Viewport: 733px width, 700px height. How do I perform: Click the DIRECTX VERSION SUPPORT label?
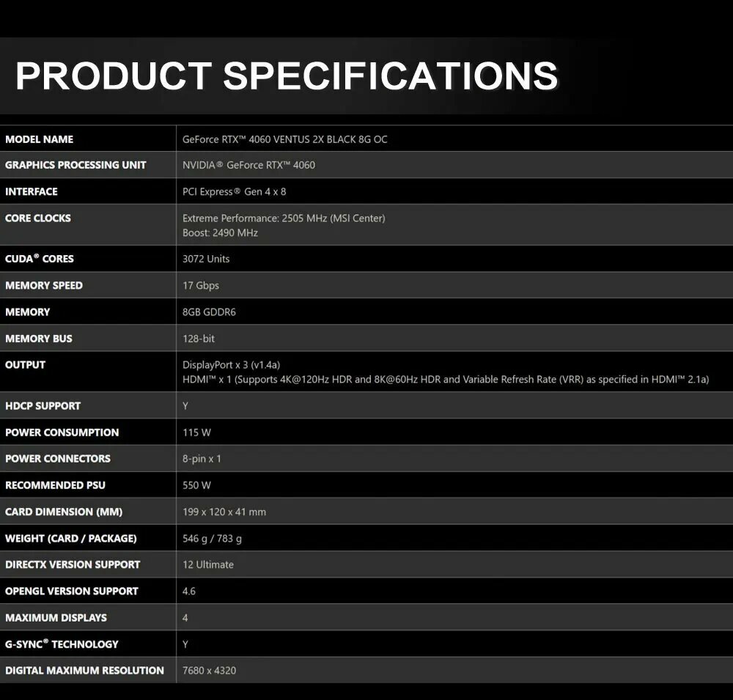click(x=73, y=564)
